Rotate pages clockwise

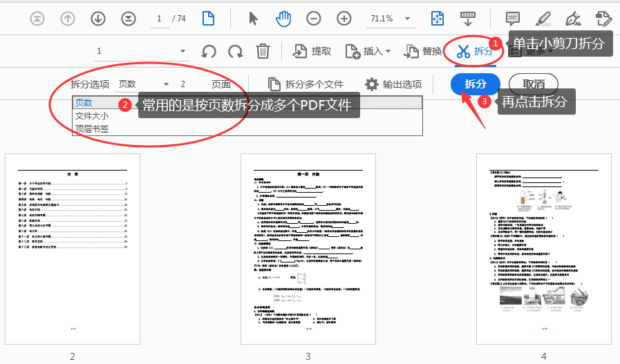click(236, 51)
